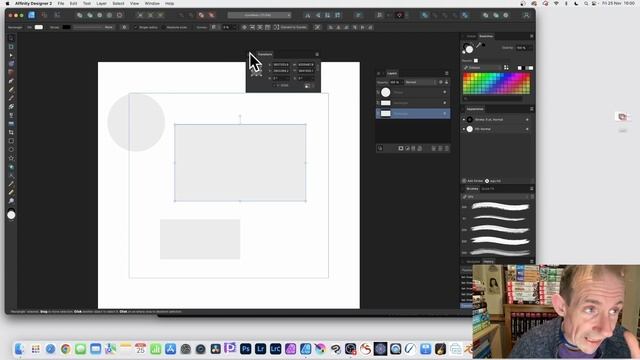The image size is (640, 360).
Task: Open the Transform panel options menu
Action: pos(317,54)
